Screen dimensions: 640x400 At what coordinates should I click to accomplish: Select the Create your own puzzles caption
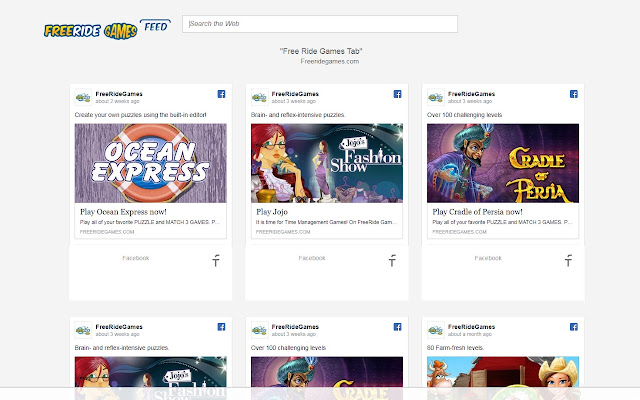pos(140,115)
